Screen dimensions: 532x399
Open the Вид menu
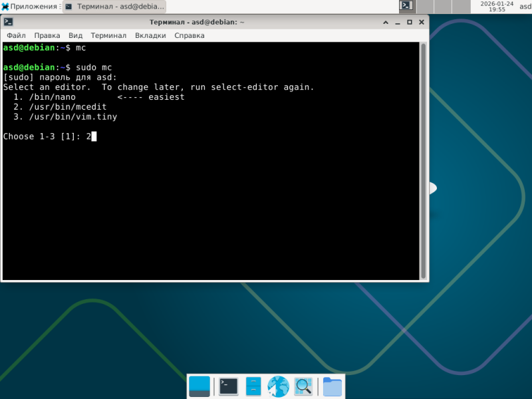(75, 36)
